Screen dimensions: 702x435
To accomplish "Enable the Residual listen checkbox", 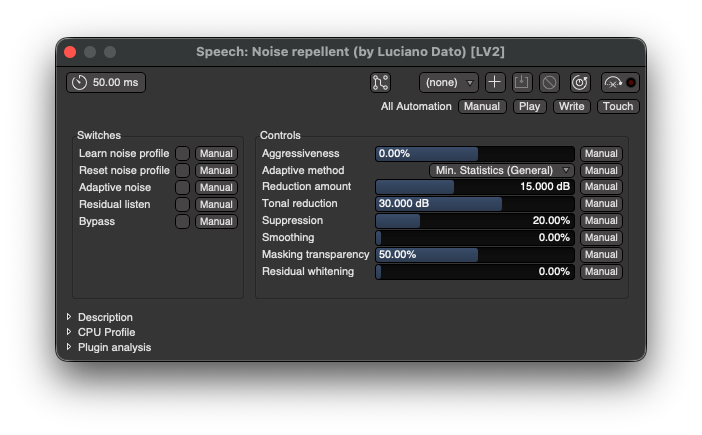I will 182,205.
